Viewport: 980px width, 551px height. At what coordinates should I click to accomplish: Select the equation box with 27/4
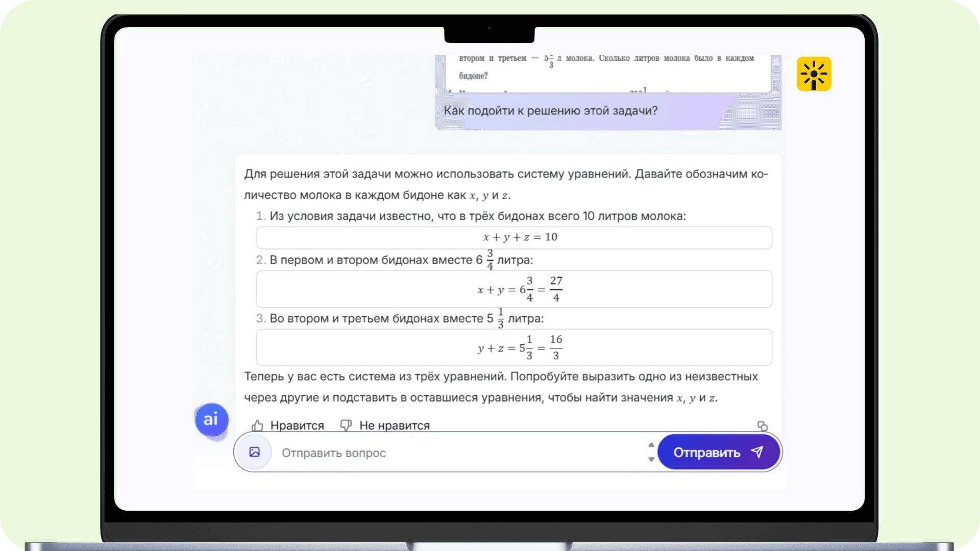click(x=514, y=289)
